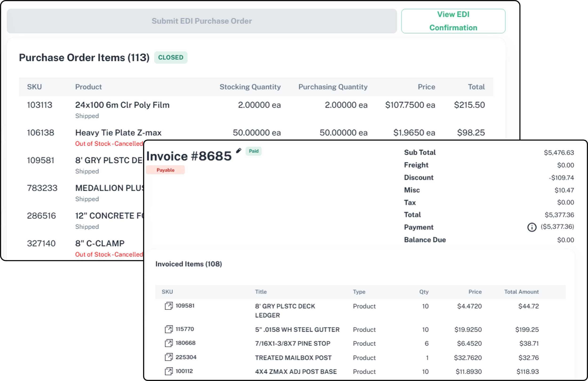The height and width of the screenshot is (381, 588).
Task: Click the 5" .0158 WH STEEL GUTTER title
Action: pyautogui.click(x=297, y=330)
